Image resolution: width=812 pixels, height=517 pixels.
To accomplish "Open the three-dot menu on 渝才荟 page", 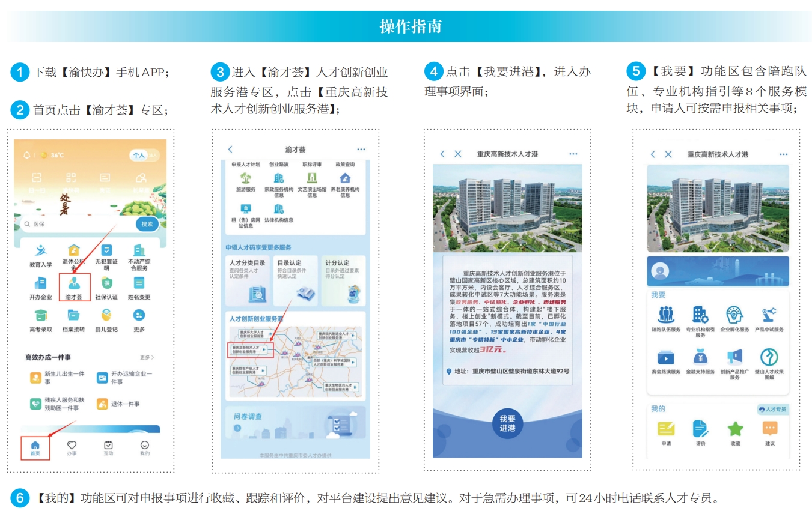I will [361, 150].
